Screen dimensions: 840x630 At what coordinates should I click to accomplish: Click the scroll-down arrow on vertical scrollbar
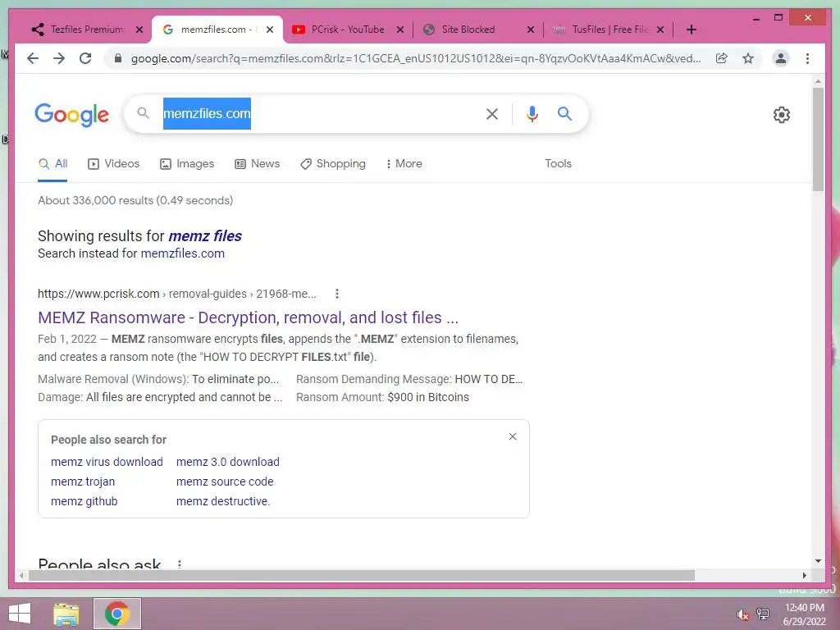(x=818, y=561)
